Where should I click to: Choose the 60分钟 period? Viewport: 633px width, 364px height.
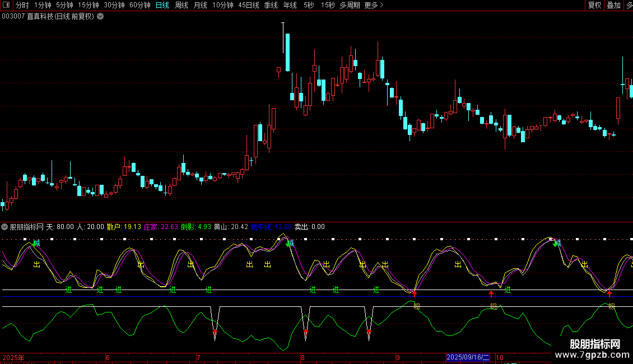click(139, 5)
